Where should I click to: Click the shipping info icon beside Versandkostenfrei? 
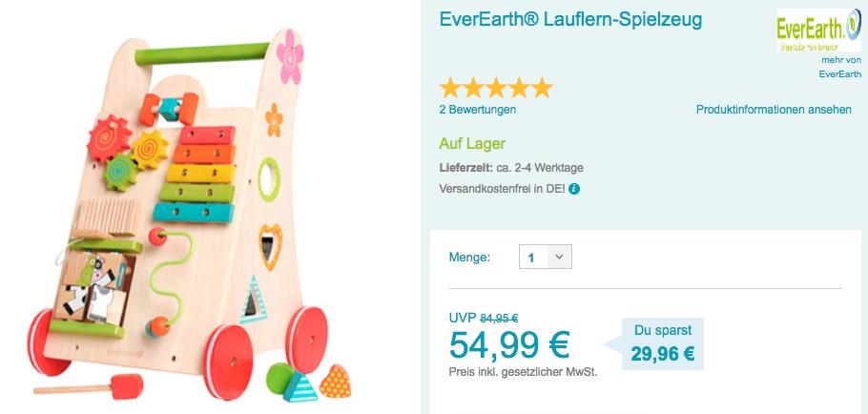(574, 189)
